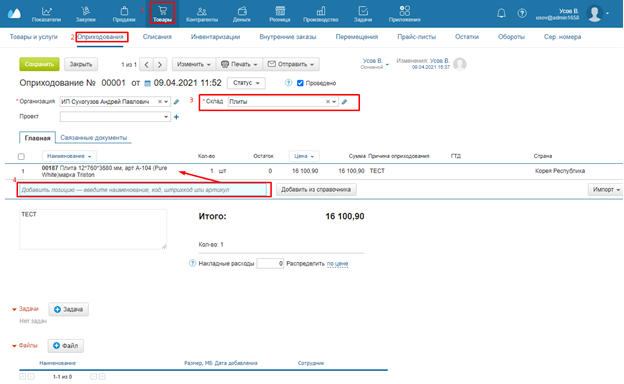Open the calendar date picker icon

click(x=147, y=83)
